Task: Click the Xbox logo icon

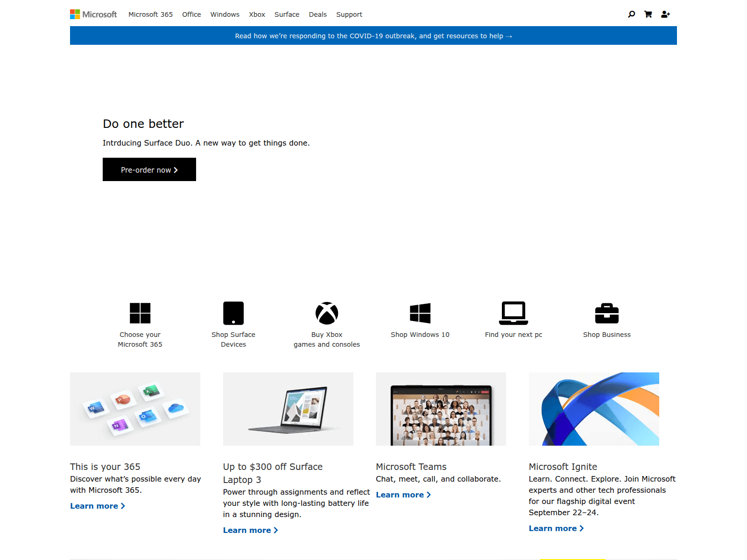Action: pos(327,313)
